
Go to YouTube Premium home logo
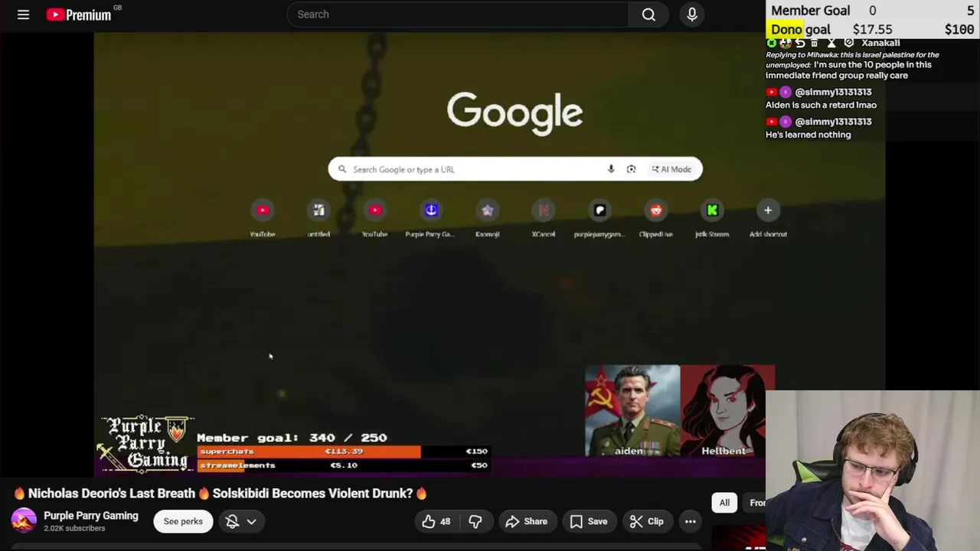click(x=79, y=15)
